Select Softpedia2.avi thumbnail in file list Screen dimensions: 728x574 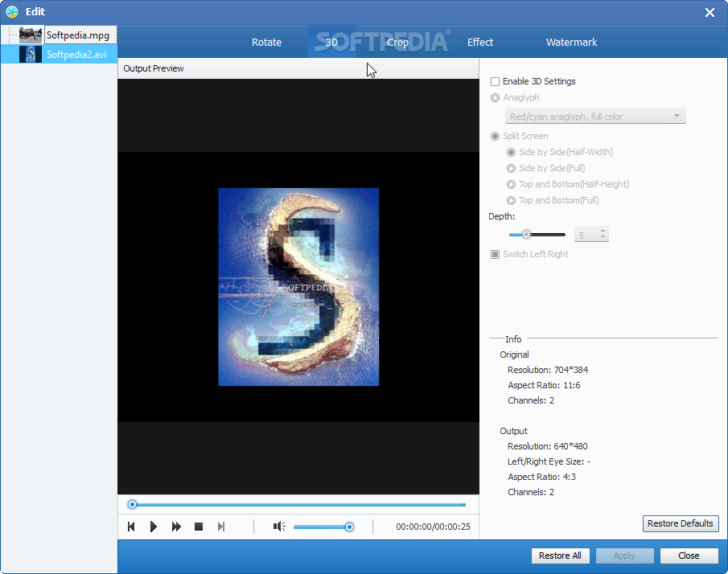(31, 55)
